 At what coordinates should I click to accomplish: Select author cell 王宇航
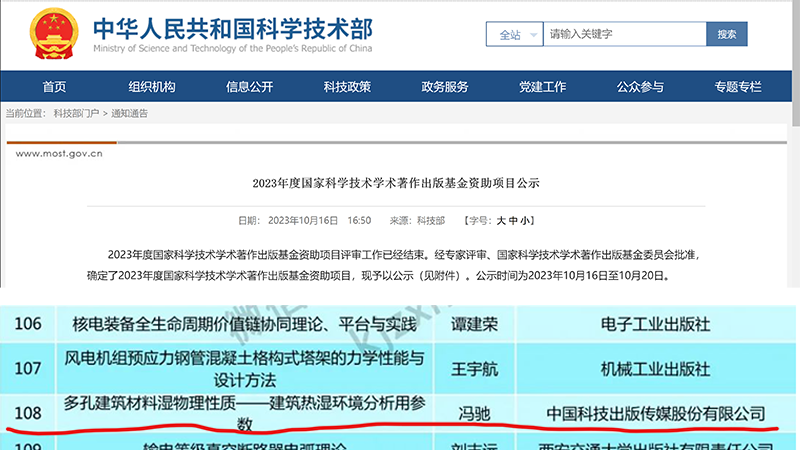click(474, 368)
